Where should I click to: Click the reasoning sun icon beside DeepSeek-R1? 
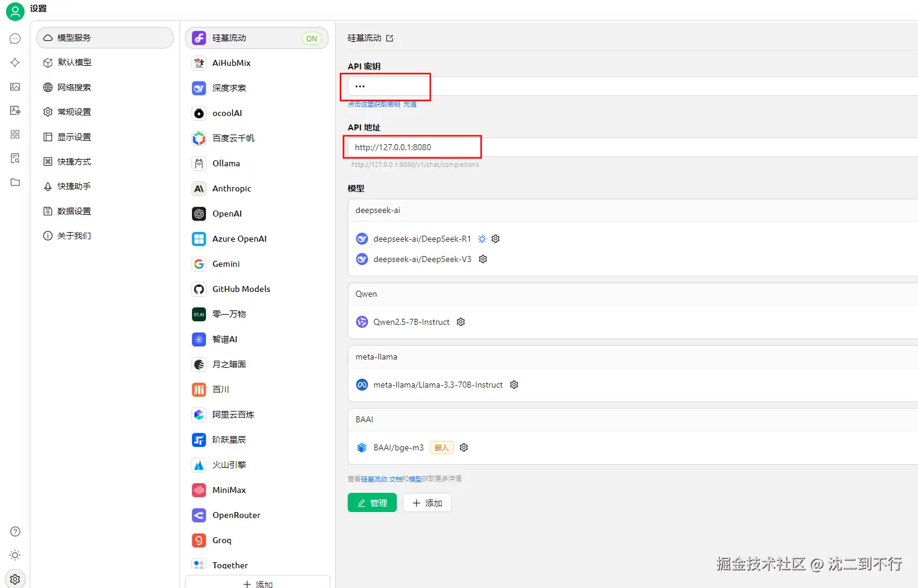click(482, 239)
